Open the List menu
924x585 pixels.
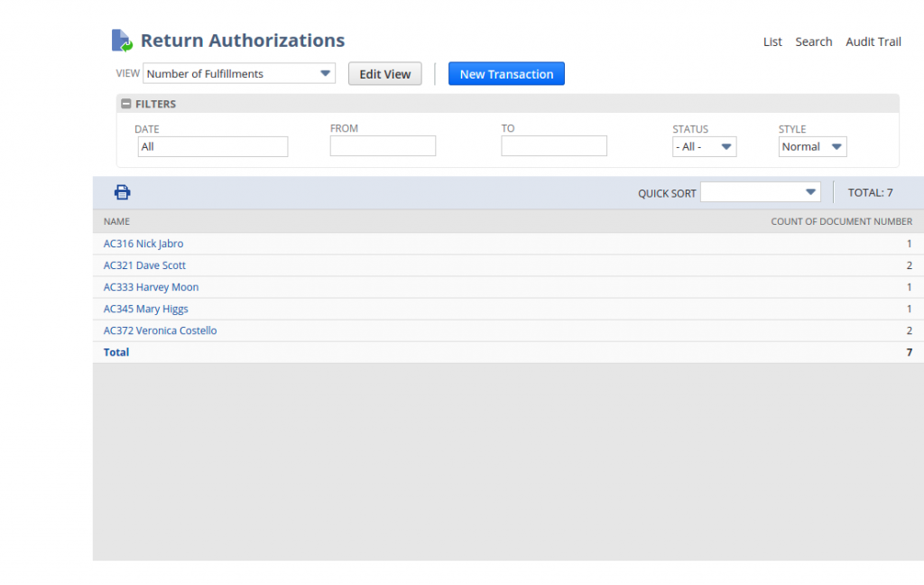pos(772,42)
